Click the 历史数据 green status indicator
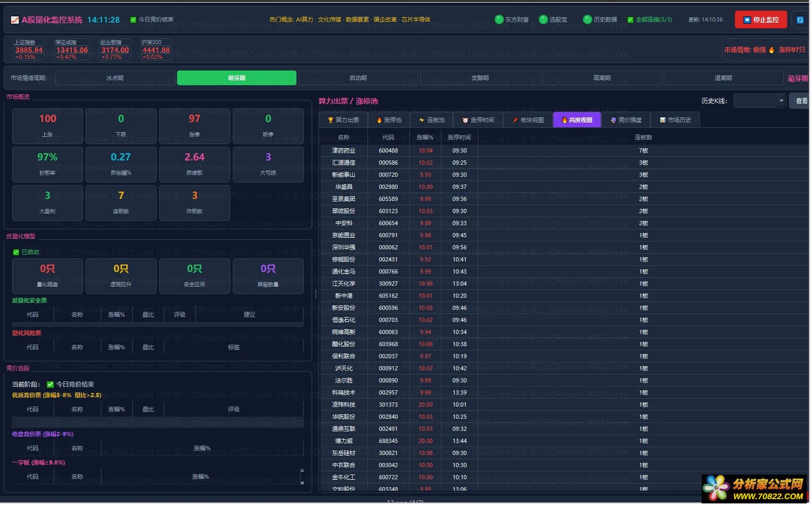This screenshot has height=505, width=812. pos(588,19)
